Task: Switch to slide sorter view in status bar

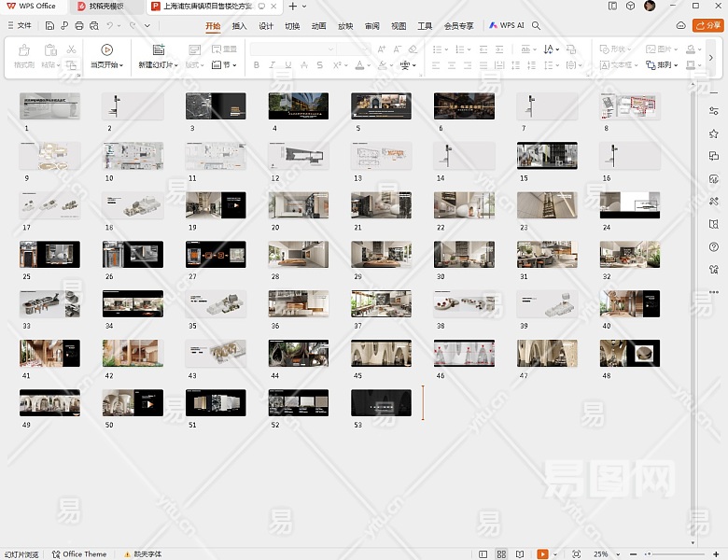Action: (x=501, y=554)
